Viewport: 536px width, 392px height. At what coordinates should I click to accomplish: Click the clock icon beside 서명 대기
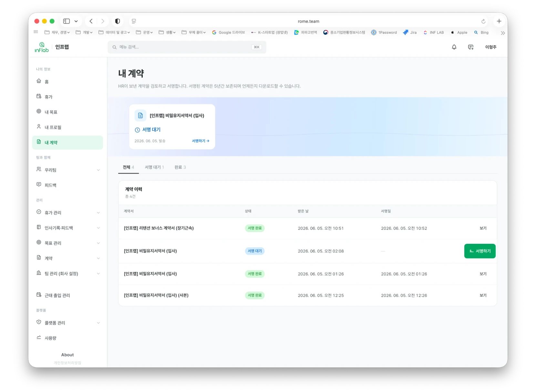(137, 130)
